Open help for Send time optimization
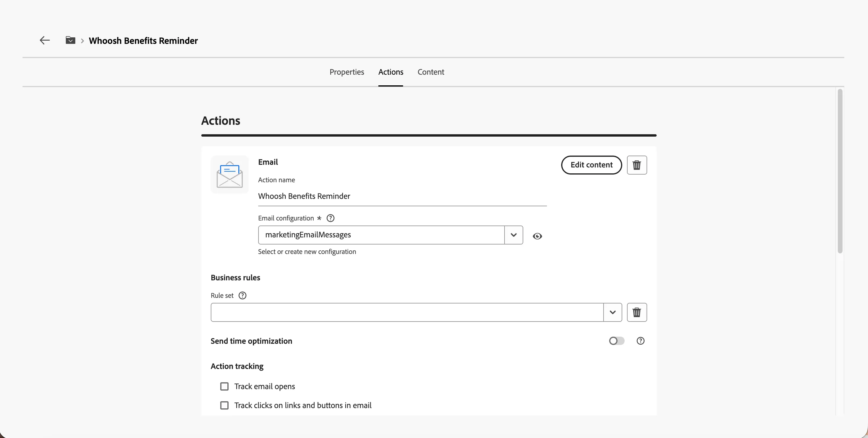Image resolution: width=868 pixels, height=438 pixels. tap(640, 341)
